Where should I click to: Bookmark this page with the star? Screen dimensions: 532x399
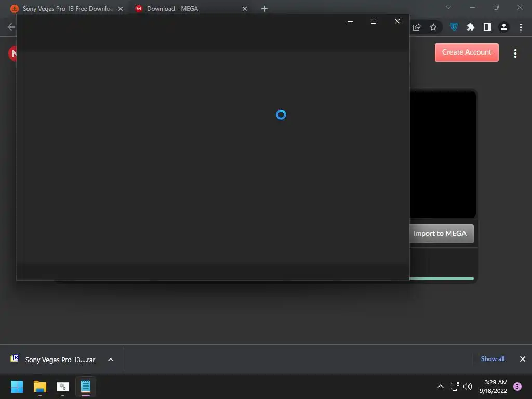(x=433, y=27)
